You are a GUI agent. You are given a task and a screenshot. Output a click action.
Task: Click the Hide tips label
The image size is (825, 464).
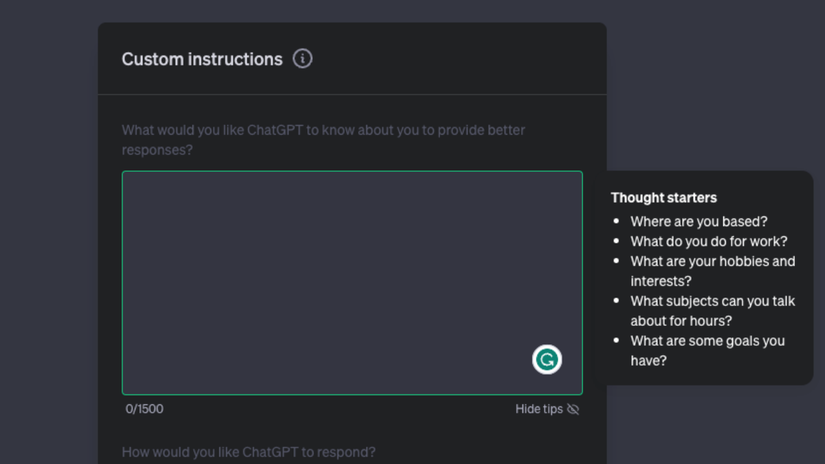click(539, 409)
